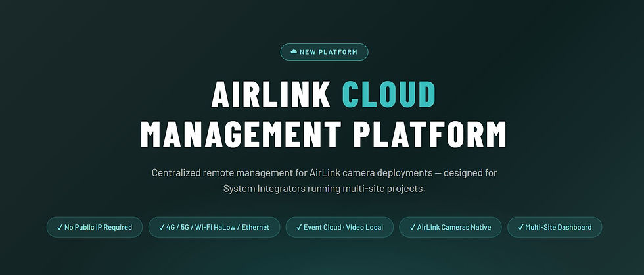Screen dimensions: 644x275
Task: Click the 'Centralized remote management' description line
Action: tap(325, 172)
